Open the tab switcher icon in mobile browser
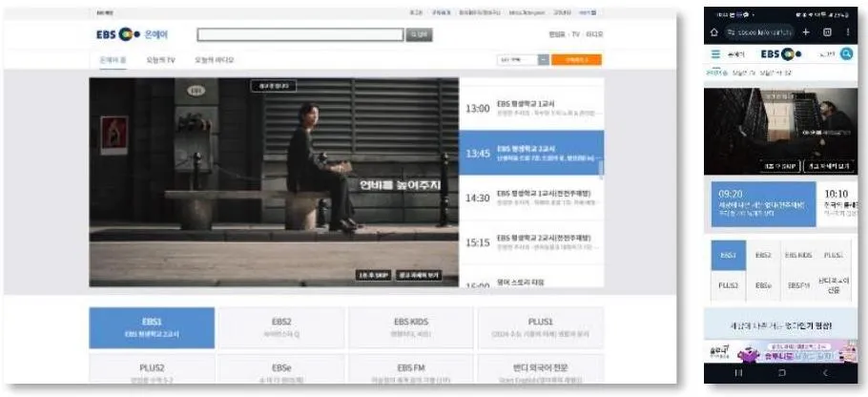Image resolution: width=868 pixels, height=397 pixels. pyautogui.click(x=827, y=32)
